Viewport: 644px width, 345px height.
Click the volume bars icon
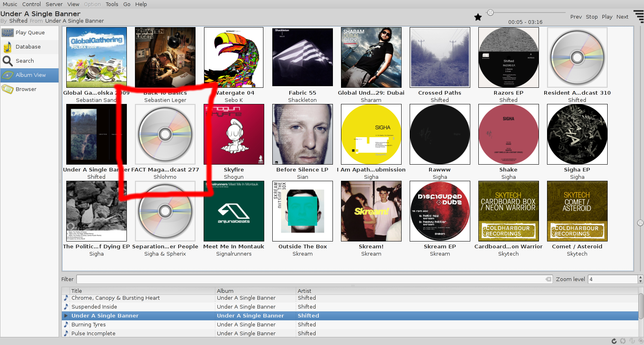coord(639,17)
